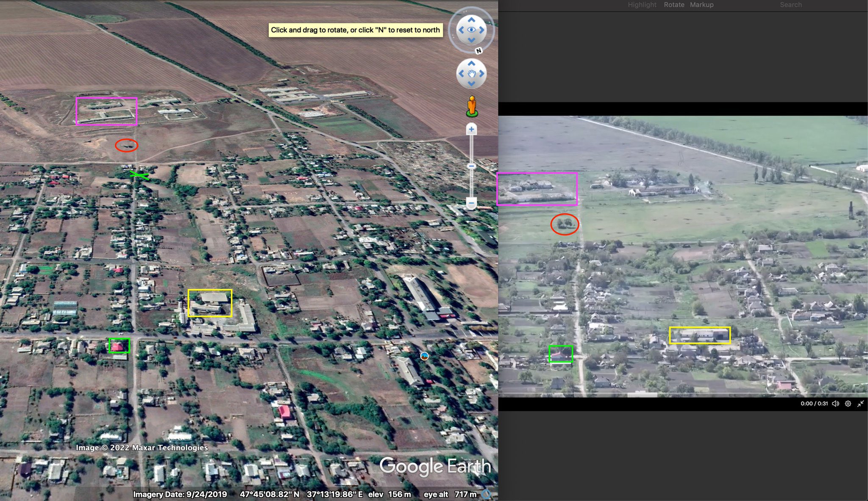Click the zoom slider handle

[471, 166]
